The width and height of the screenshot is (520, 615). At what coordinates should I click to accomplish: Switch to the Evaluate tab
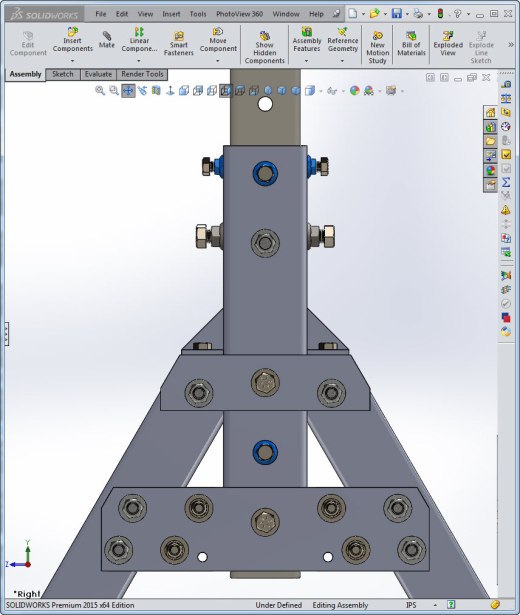(98, 74)
